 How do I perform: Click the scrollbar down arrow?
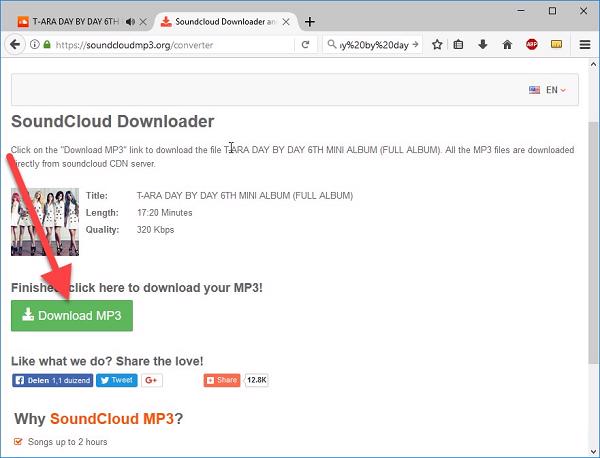pyautogui.click(x=593, y=452)
